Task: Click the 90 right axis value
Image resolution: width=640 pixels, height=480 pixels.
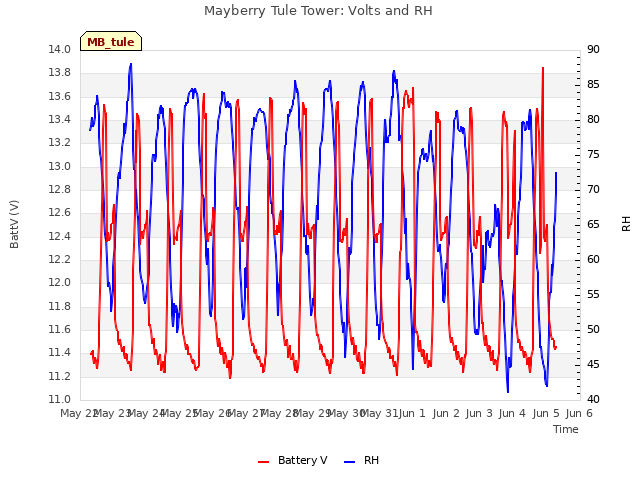Action: 593,49
